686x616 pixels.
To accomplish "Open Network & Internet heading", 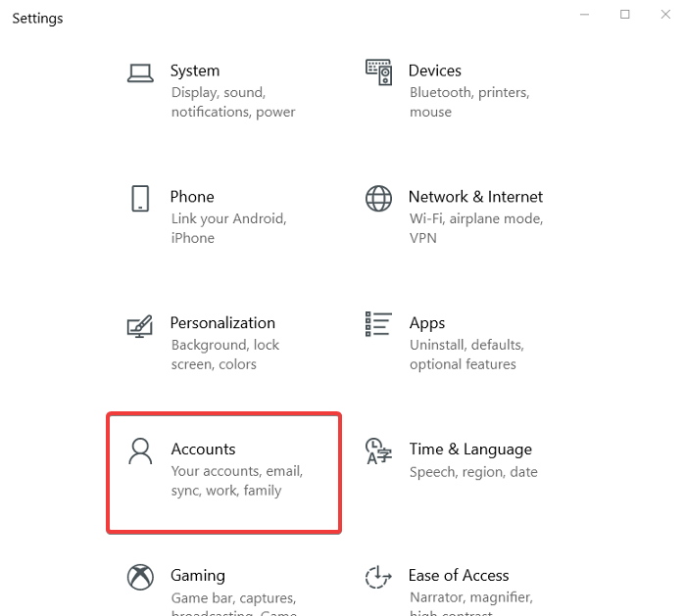I will [475, 197].
